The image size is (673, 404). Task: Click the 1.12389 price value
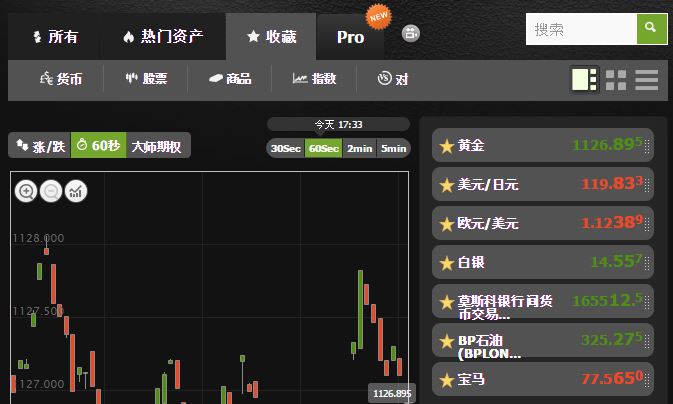(x=612, y=222)
